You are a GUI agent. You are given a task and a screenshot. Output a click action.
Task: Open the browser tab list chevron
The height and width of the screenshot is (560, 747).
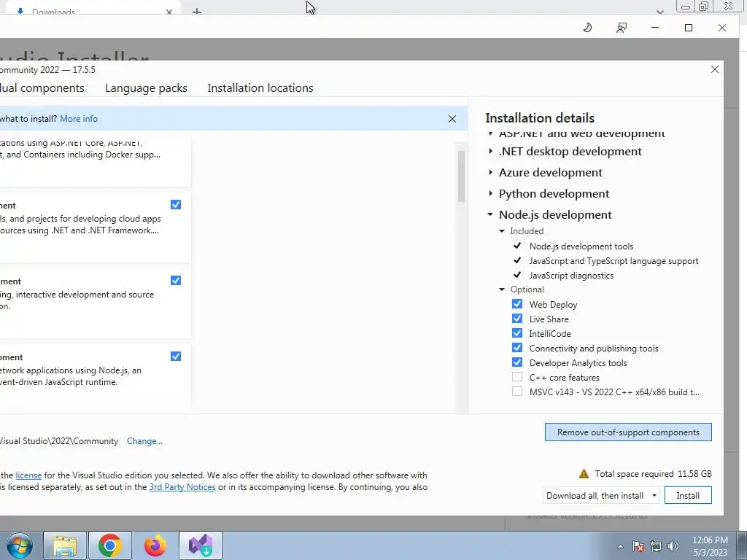(x=659, y=12)
